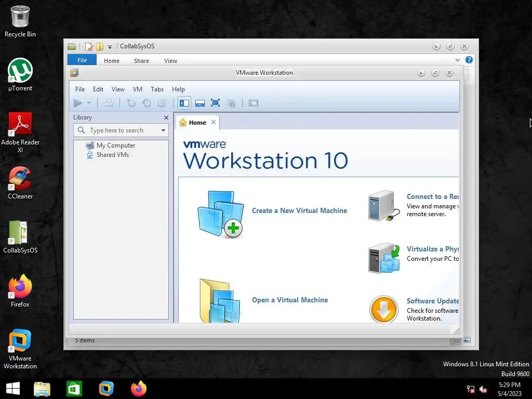Select the Recycle Bin desktop icon
Screen dimensions: 532x399
coord(20,21)
